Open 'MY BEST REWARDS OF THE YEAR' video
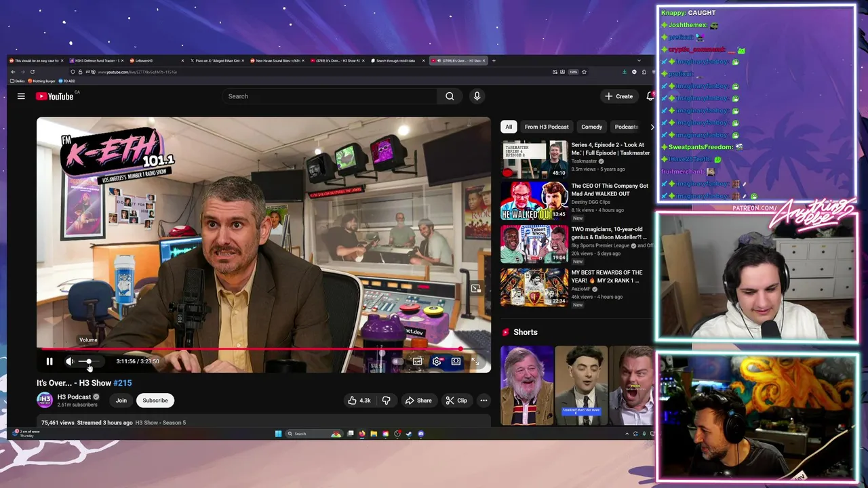 tap(607, 277)
